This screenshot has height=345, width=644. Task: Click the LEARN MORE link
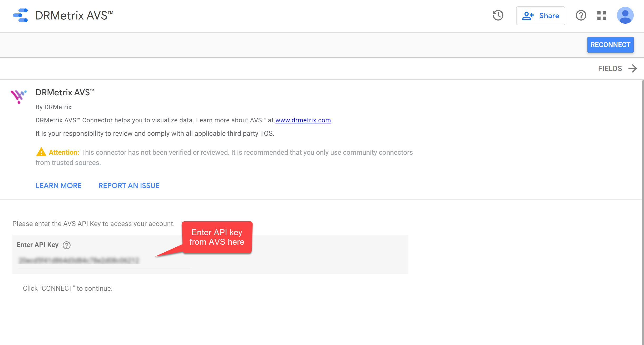pos(58,186)
